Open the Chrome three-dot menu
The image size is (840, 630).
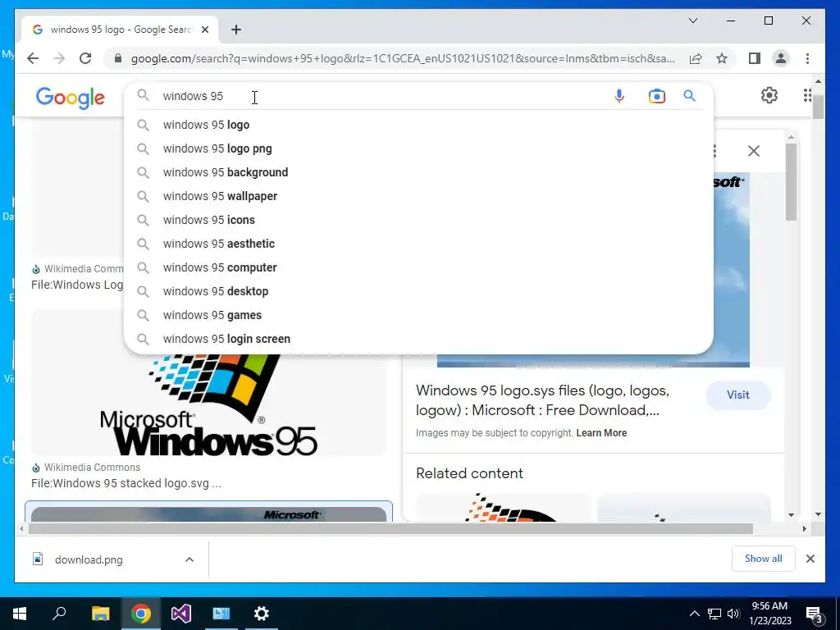pos(807,58)
